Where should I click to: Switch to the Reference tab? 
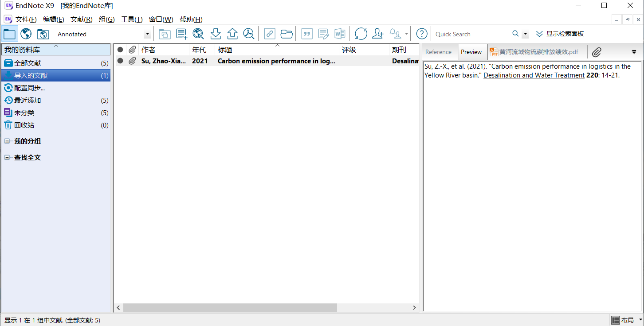pyautogui.click(x=438, y=52)
